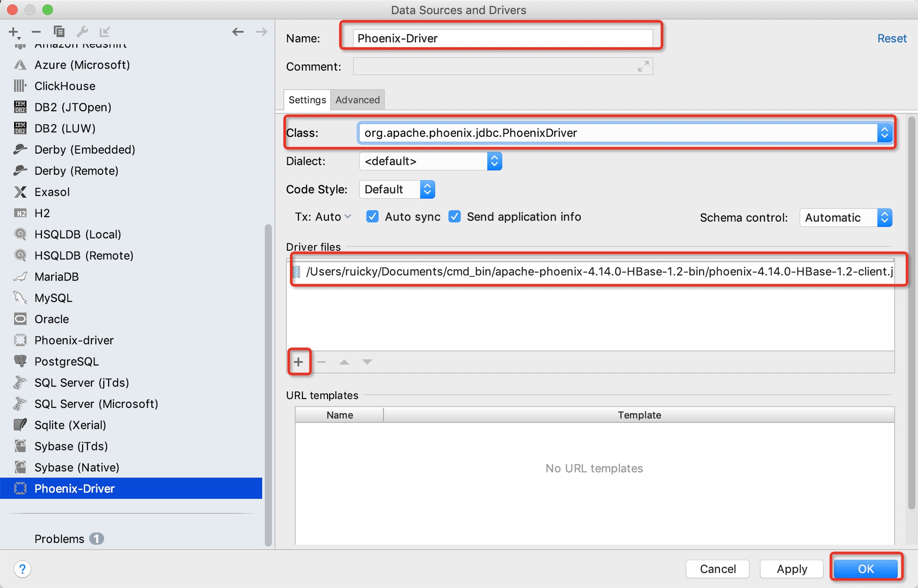918x588 pixels.
Task: Select the Azure (Microsoft) driver icon
Action: pos(20,65)
